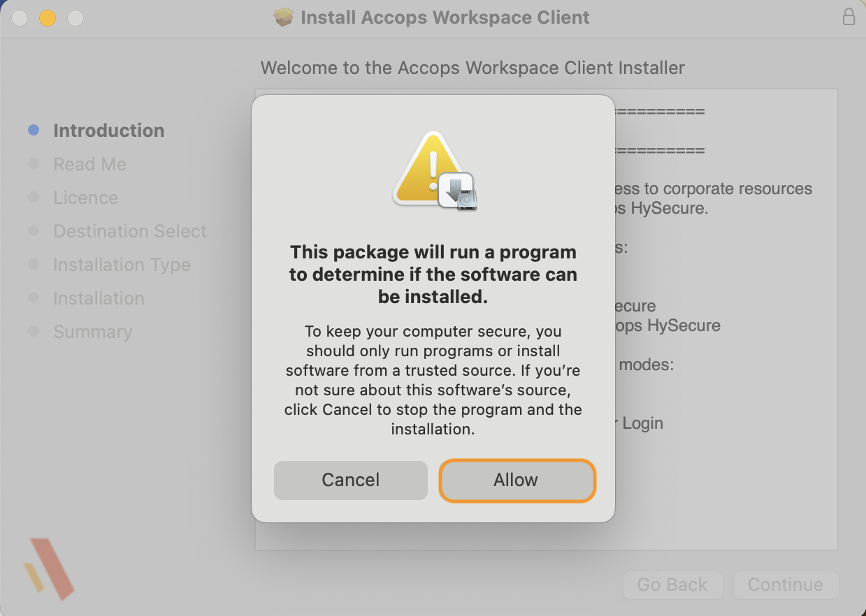
Task: Cancel the installation prompt
Action: pyautogui.click(x=350, y=481)
